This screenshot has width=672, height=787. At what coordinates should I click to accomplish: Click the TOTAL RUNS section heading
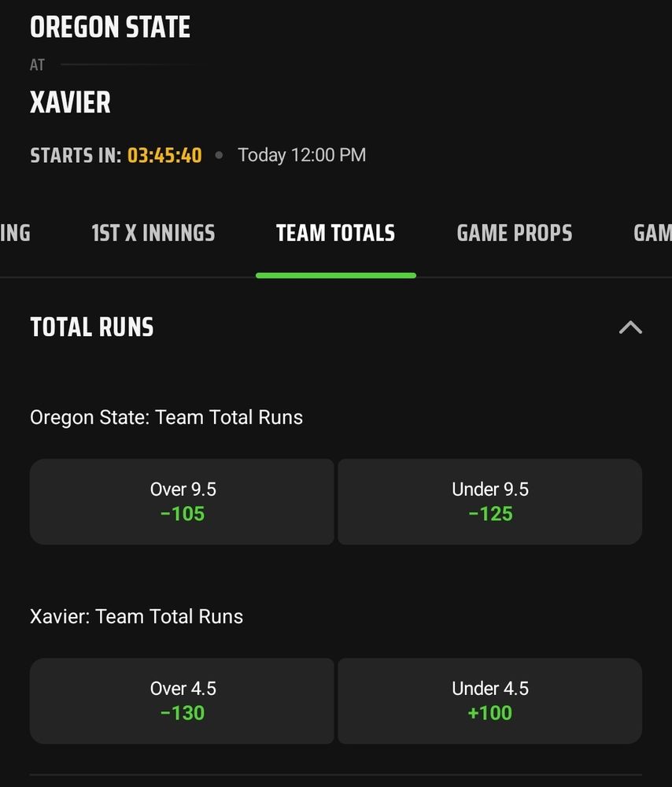point(92,327)
